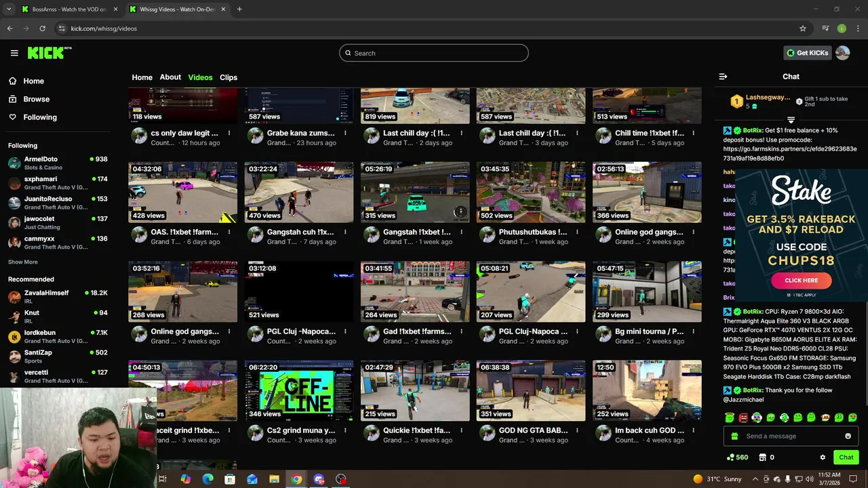Open the farmskins promo link in chat
868x488 pixels.
(x=790, y=153)
